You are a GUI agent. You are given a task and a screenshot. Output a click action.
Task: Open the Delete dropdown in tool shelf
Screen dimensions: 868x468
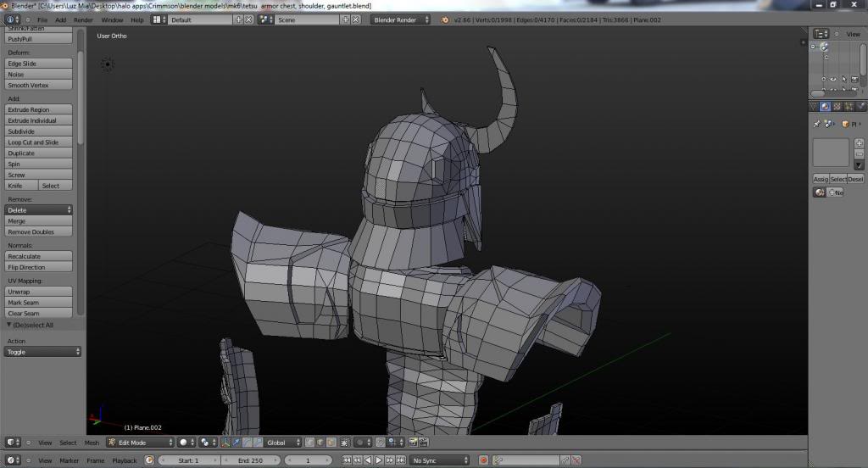click(x=39, y=209)
